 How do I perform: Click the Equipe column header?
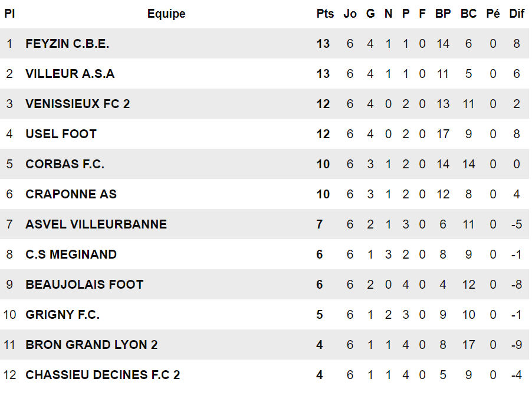coord(166,14)
